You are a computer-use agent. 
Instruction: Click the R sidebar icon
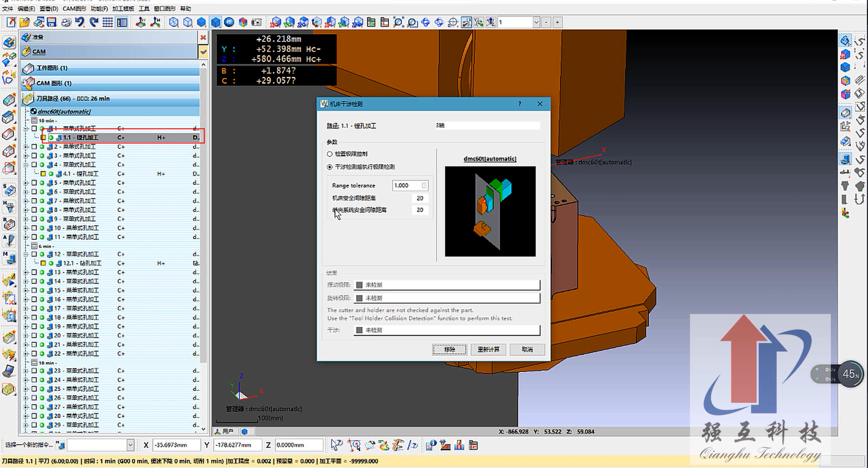pyautogui.click(x=9, y=223)
